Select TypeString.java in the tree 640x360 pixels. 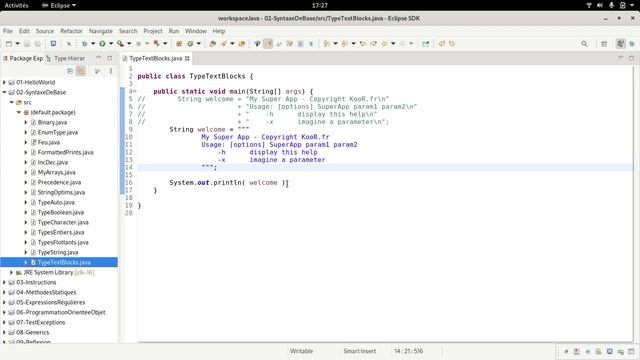coord(58,252)
